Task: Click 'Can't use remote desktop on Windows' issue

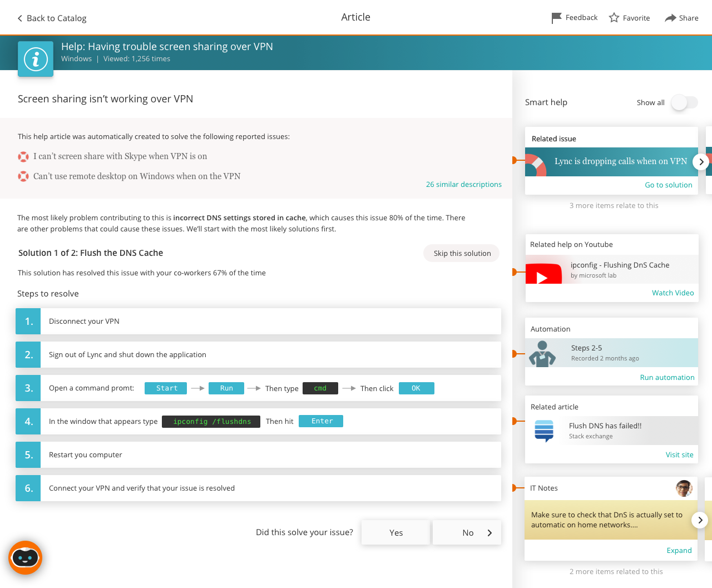Action: click(137, 177)
